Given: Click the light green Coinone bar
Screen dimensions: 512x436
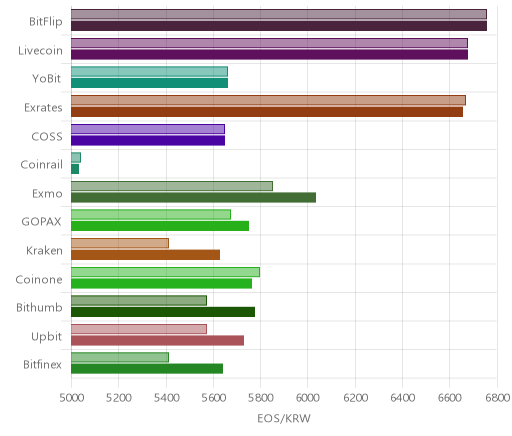Looking at the screenshot, I should click(165, 272).
